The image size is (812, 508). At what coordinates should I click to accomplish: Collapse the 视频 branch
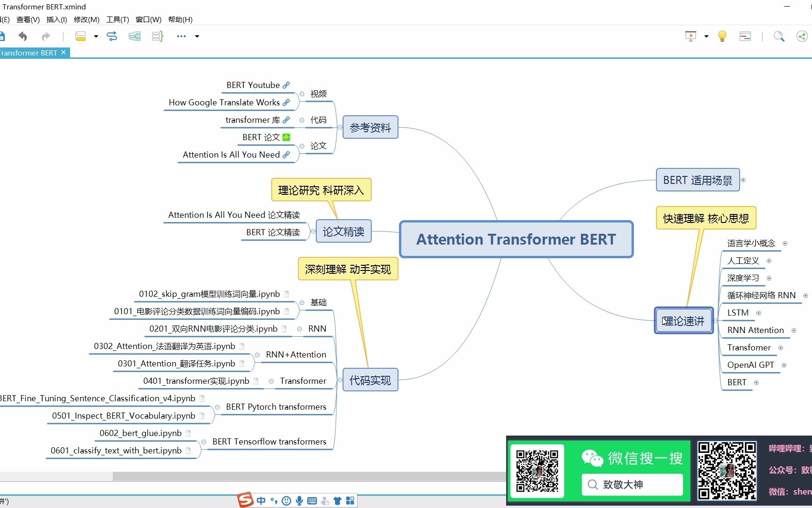pyautogui.click(x=302, y=94)
